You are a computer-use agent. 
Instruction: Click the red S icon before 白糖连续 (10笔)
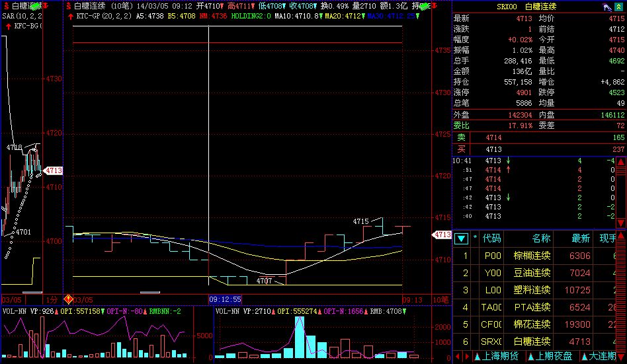[x=69, y=5]
